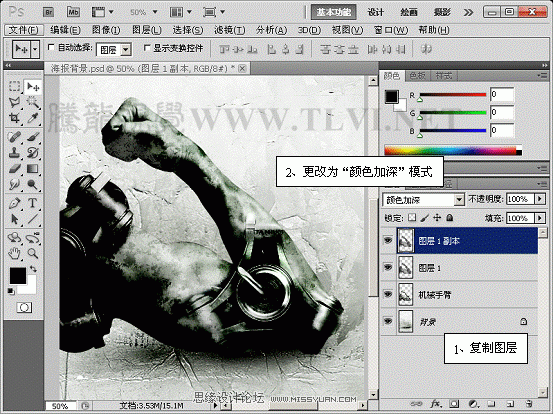Hide the 背景 layer
Screen dimensions: 553x414
pyautogui.click(x=388, y=321)
